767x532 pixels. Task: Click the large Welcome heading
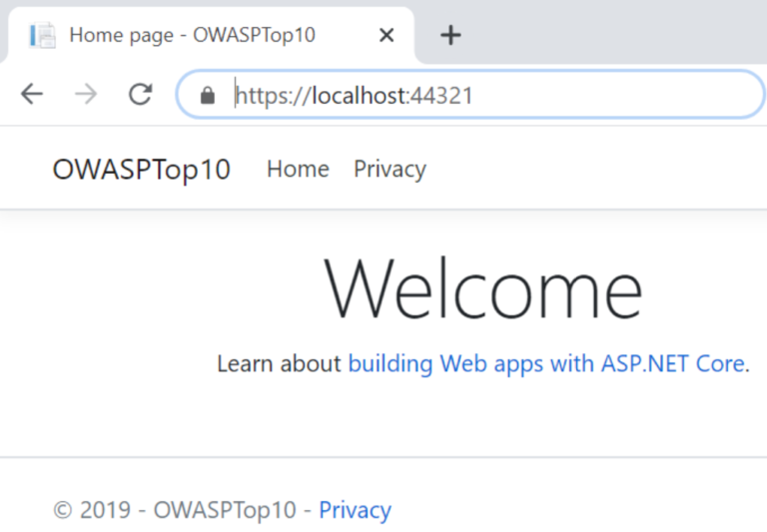pyautogui.click(x=483, y=289)
